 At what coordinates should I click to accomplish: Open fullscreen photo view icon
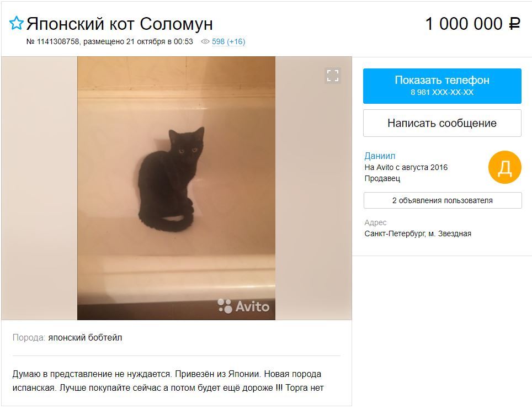[332, 76]
